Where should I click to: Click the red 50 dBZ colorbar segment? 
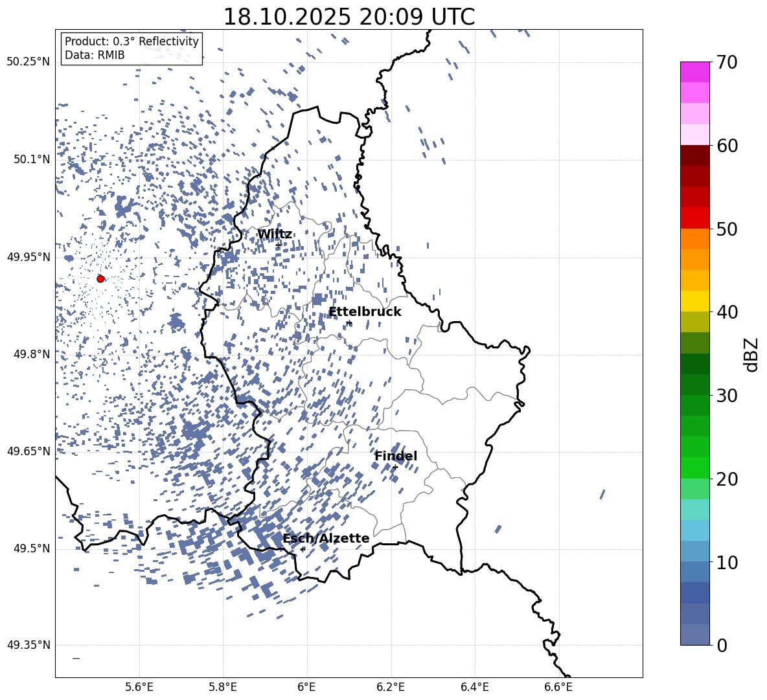point(694,218)
